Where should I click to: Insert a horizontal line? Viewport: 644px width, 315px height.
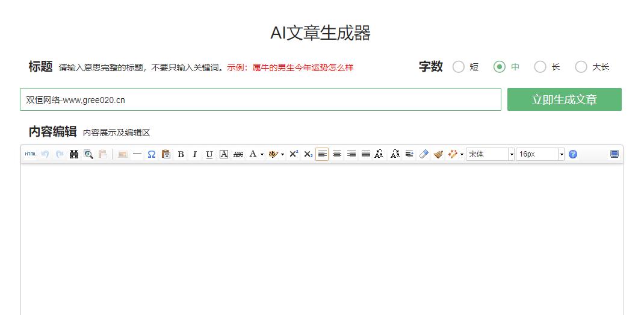click(137, 154)
